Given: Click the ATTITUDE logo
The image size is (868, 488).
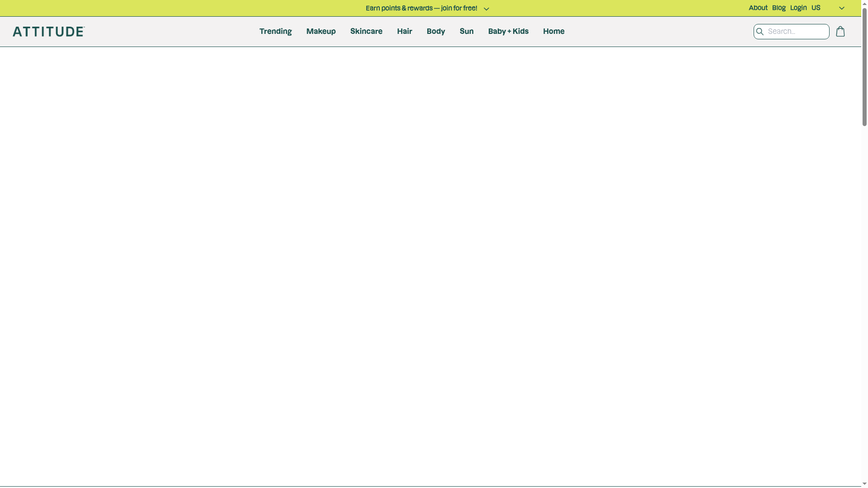Looking at the screenshot, I should pos(48,31).
